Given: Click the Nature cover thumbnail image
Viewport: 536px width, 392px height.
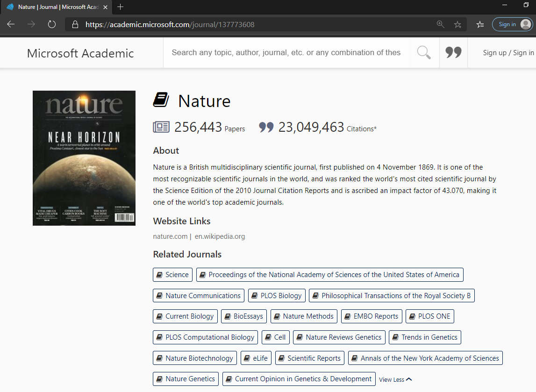Looking at the screenshot, I should (84, 158).
